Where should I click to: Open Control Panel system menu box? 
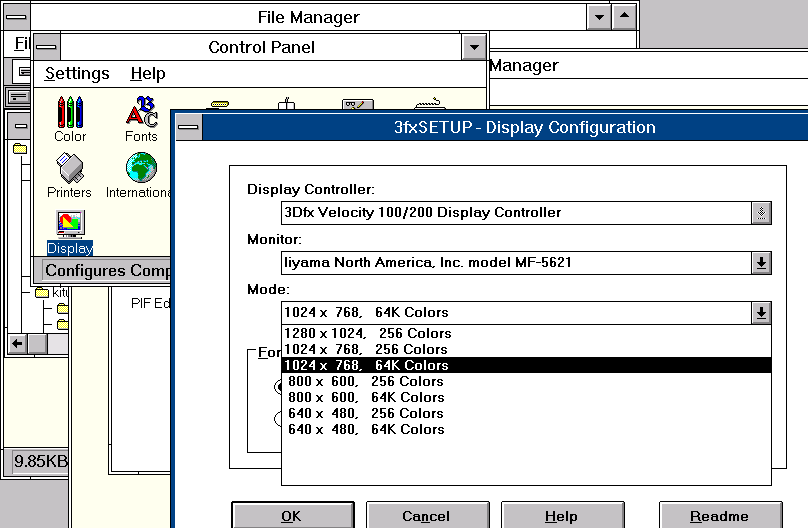click(47, 47)
